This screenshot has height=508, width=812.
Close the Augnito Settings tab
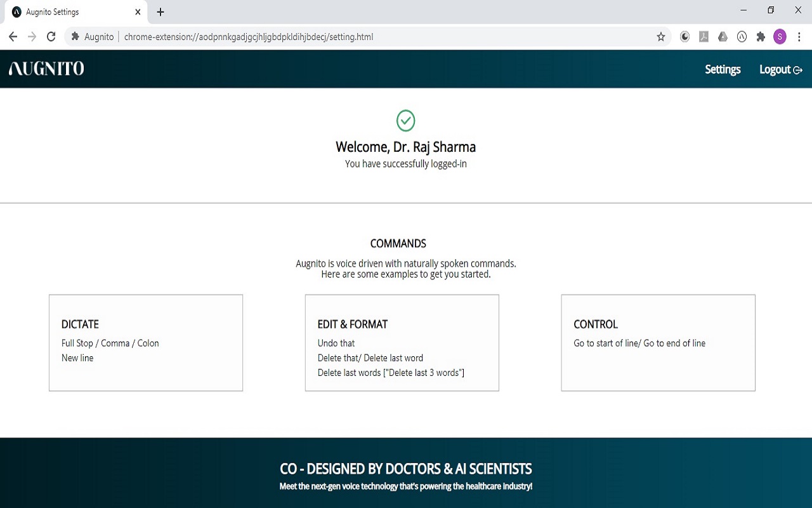138,12
